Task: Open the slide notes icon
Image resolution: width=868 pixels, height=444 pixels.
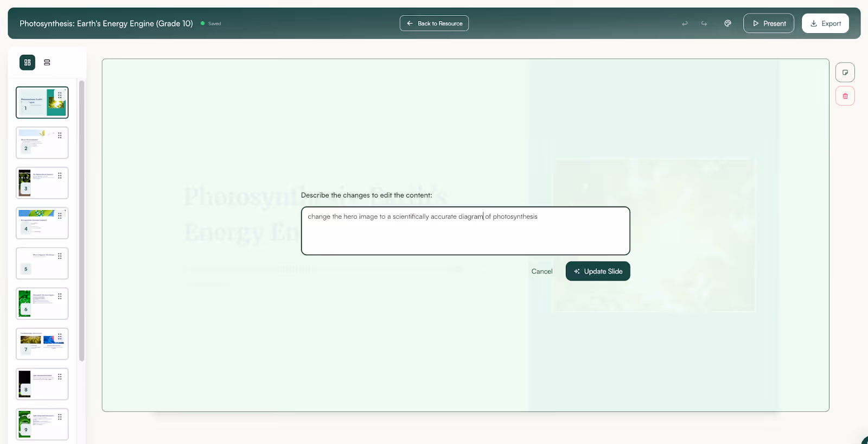Action: coord(845,72)
